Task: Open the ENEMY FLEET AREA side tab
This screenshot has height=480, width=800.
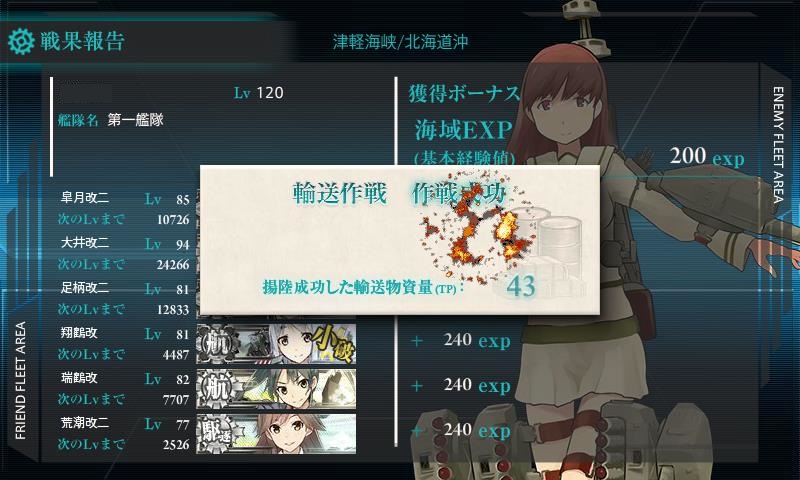Action: (x=778, y=144)
